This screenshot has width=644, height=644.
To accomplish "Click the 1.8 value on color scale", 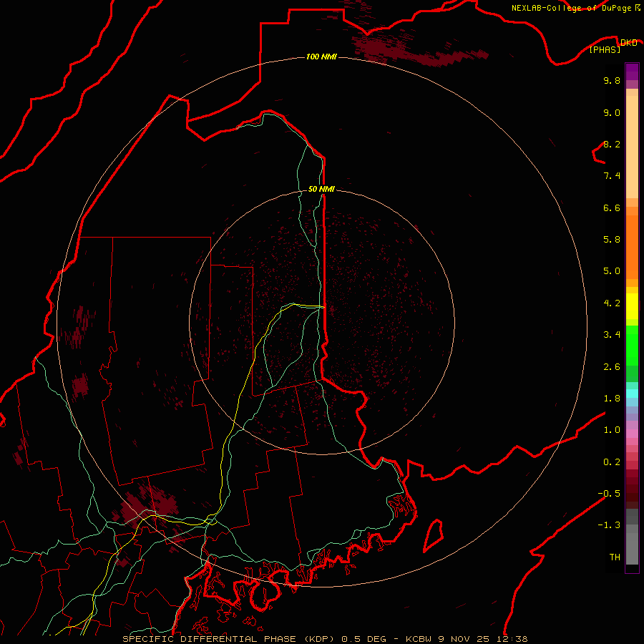I will 612,399.
